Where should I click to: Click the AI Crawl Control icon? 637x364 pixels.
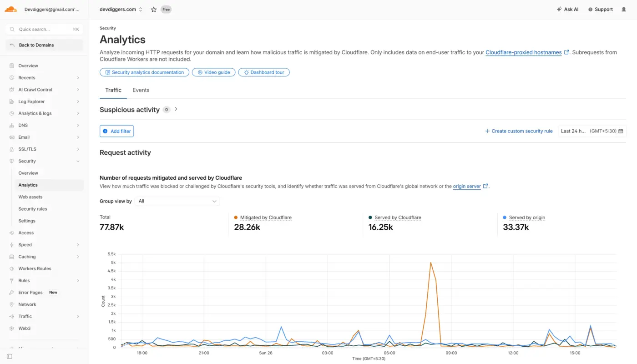point(12,90)
